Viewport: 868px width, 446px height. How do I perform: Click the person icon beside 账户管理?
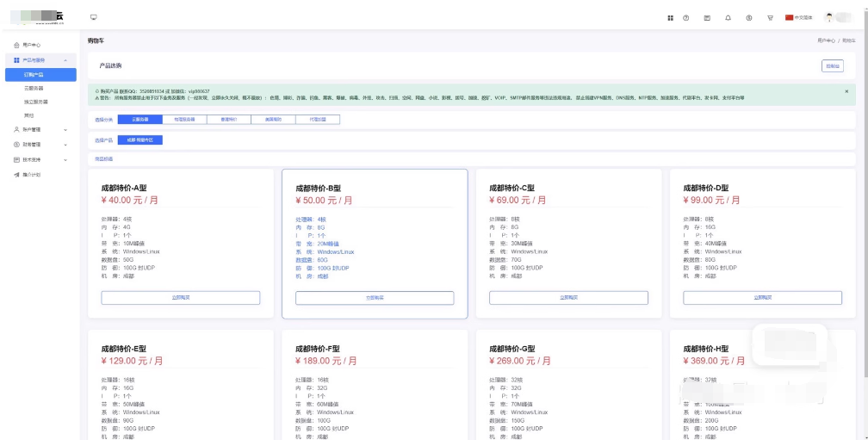coord(16,129)
